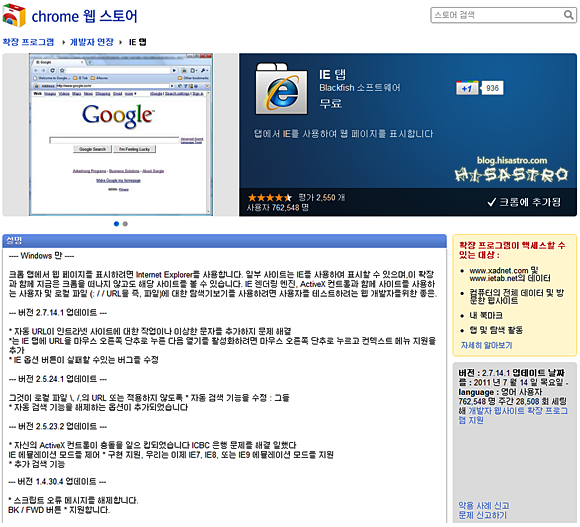The height and width of the screenshot is (527, 580).
Task: Go to 확장 프로그램 breadcrumb
Action: point(28,42)
